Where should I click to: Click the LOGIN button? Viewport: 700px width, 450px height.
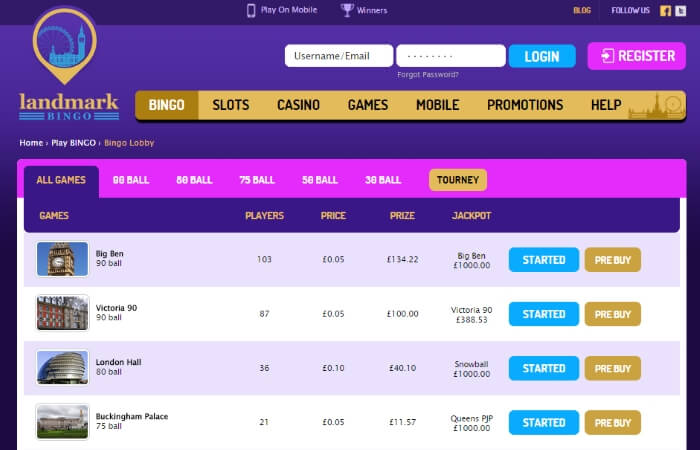point(542,56)
